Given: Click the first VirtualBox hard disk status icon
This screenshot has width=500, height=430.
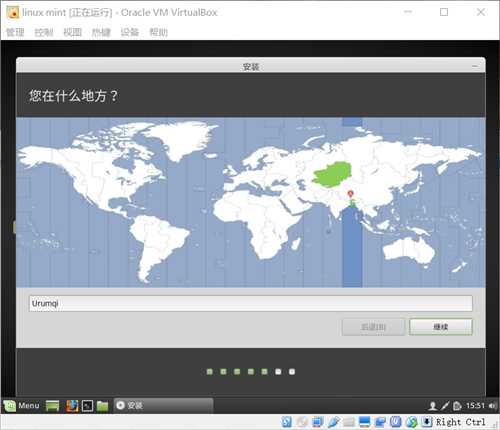Looking at the screenshot, I should click(x=287, y=422).
